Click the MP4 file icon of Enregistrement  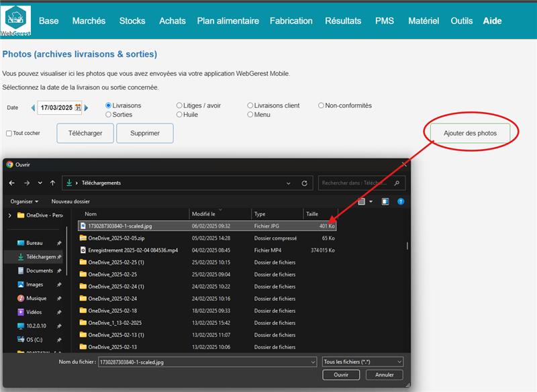point(83,250)
